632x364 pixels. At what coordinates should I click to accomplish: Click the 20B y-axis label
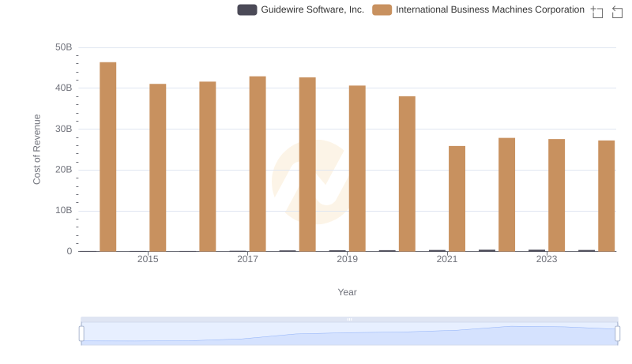[64, 170]
